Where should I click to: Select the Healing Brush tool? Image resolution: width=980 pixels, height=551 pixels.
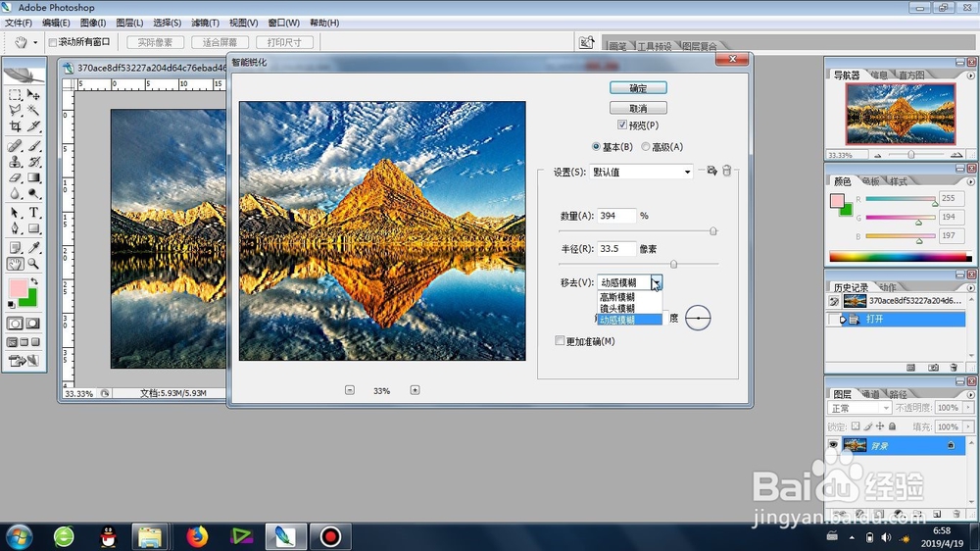(15, 146)
